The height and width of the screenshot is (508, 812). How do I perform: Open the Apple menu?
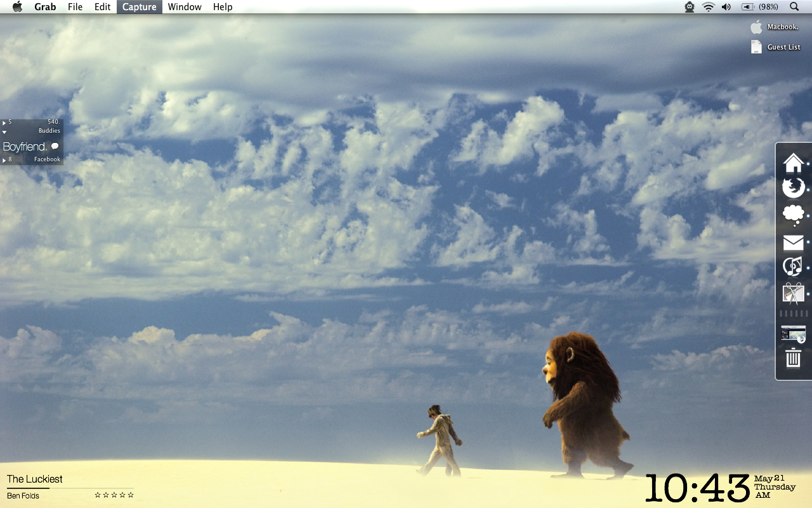pyautogui.click(x=17, y=7)
